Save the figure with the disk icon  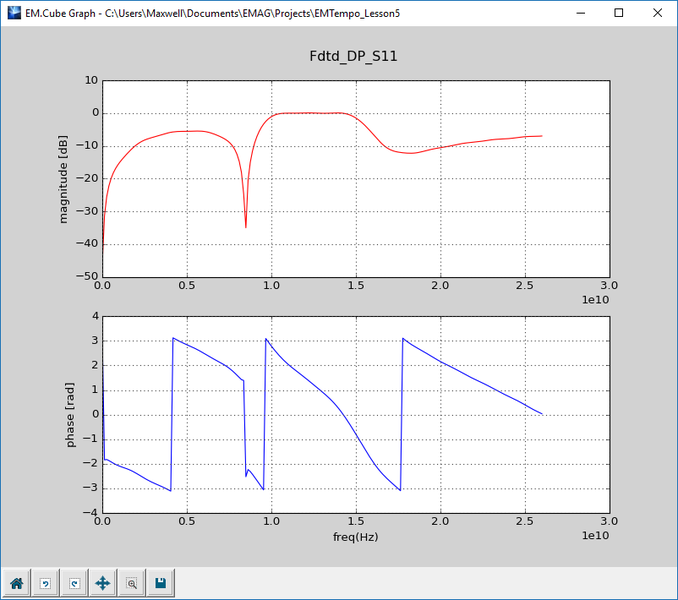coord(160,582)
